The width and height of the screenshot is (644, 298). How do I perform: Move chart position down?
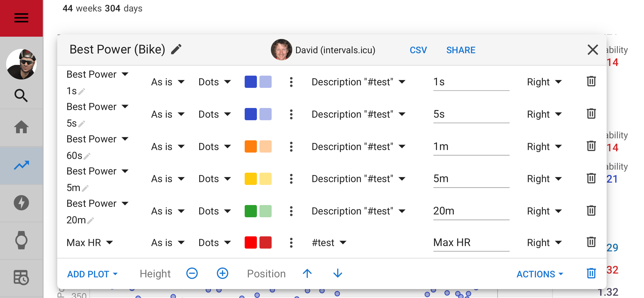(338, 274)
